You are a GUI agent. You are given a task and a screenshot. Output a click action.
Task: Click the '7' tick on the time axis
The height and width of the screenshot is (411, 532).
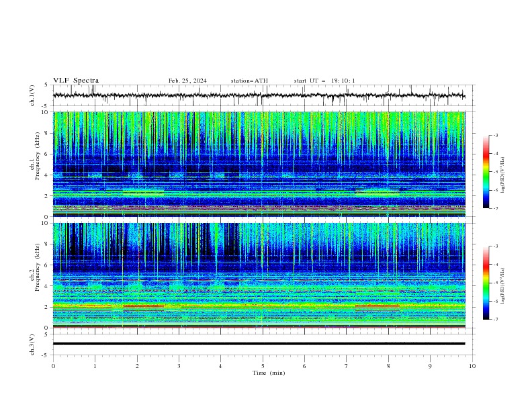pos(347,366)
